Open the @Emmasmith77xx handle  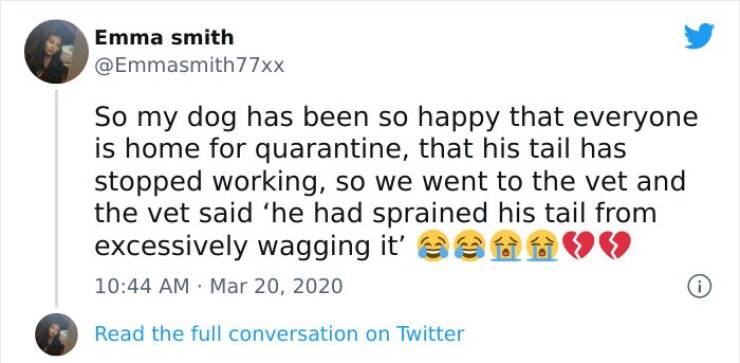click(189, 65)
